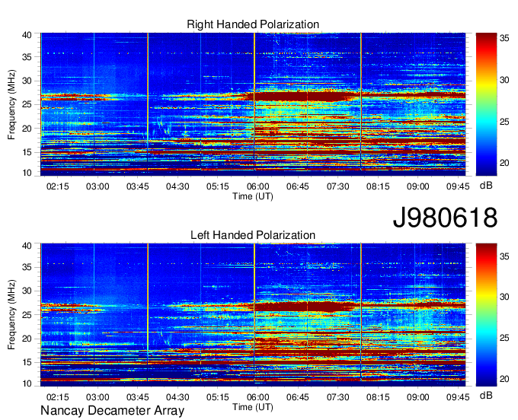Click 20 MHz tick on Left Handed frequency axis

click(x=27, y=339)
